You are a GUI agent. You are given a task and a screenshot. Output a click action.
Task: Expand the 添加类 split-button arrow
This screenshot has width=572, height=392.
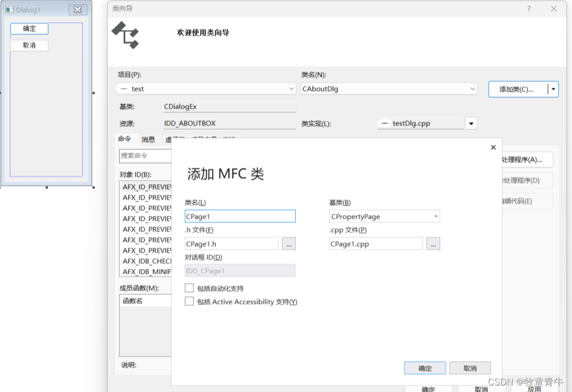(x=553, y=89)
